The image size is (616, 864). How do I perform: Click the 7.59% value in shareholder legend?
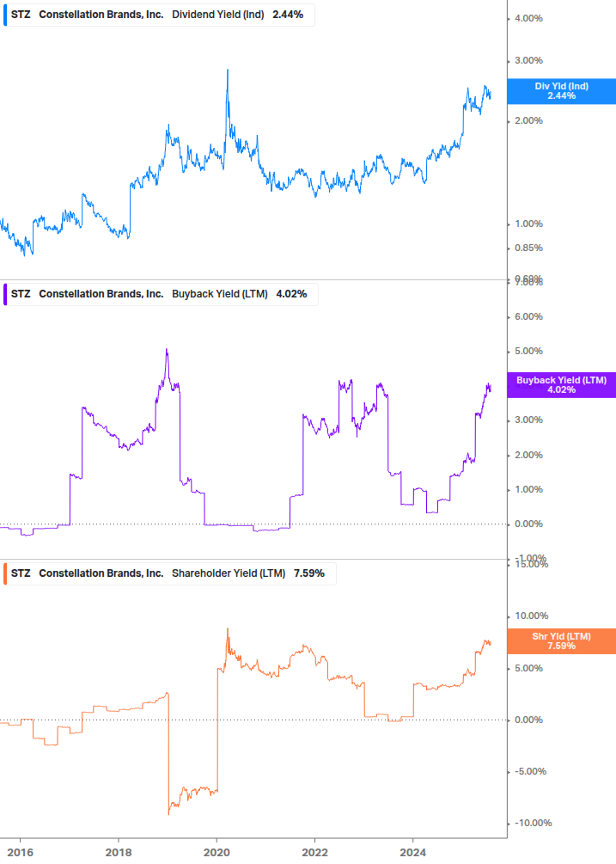309,573
